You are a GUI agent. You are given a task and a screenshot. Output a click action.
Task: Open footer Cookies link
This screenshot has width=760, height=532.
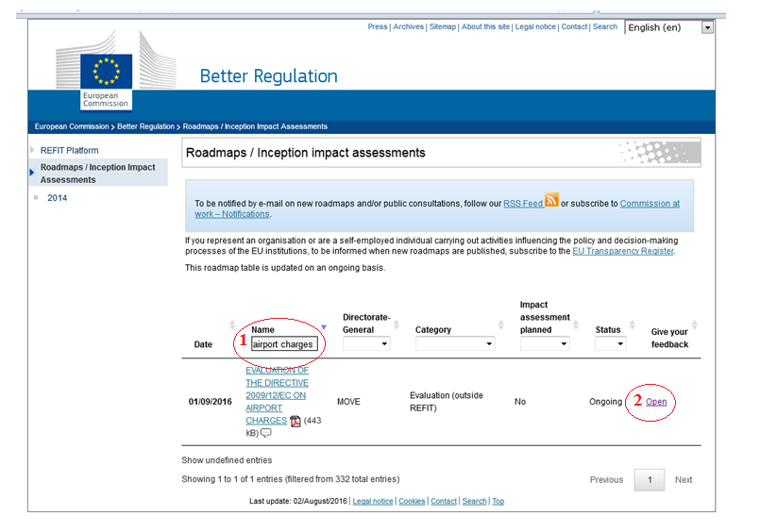412,501
